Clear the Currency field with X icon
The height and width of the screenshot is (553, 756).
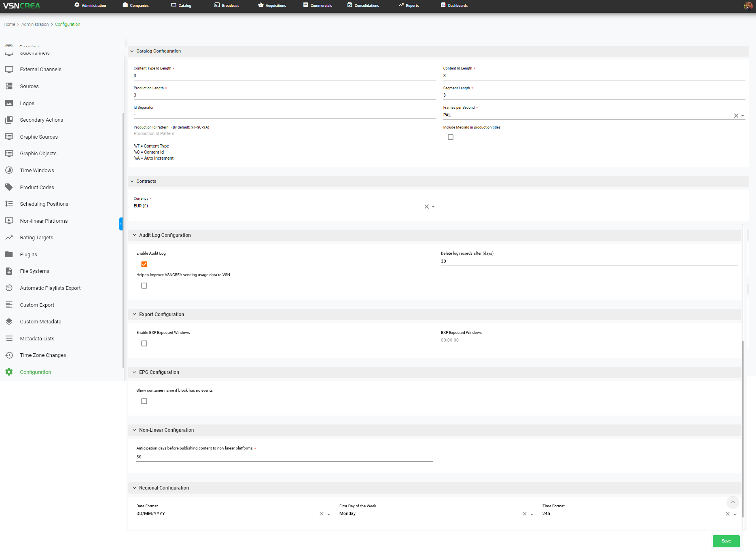(x=426, y=207)
